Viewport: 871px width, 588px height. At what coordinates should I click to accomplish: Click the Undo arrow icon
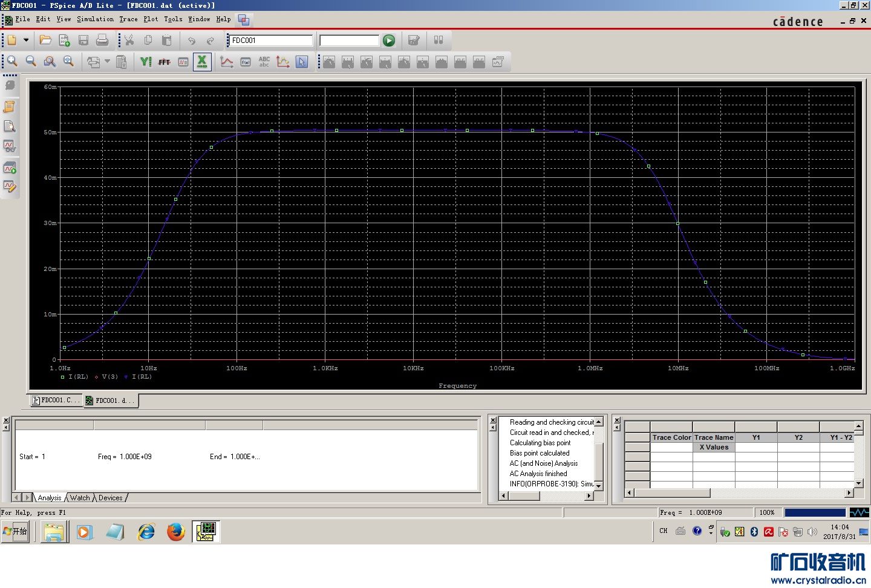pos(192,40)
